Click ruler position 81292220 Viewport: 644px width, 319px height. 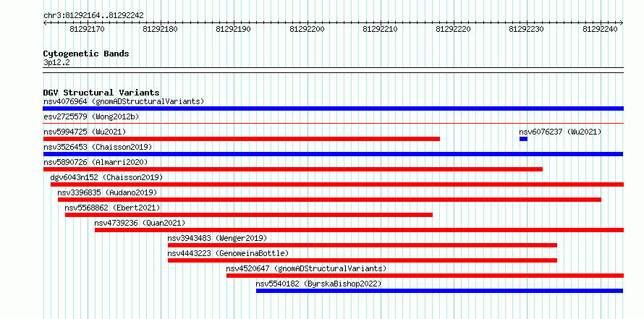click(454, 29)
